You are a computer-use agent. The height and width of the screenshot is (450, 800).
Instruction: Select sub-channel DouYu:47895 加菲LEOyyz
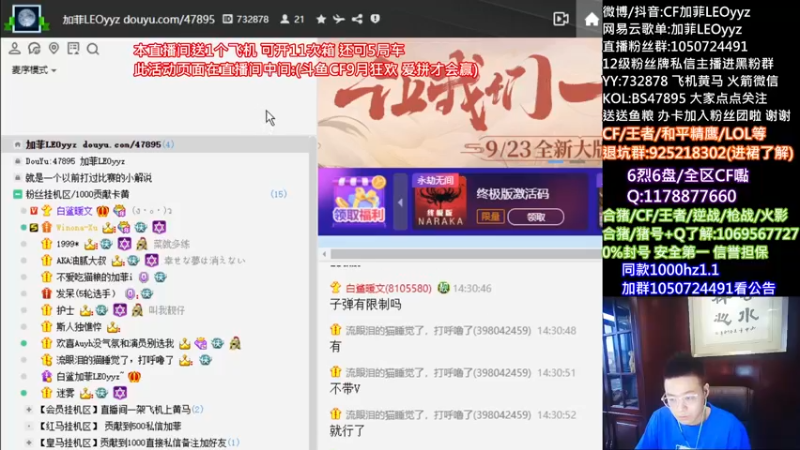pos(75,161)
